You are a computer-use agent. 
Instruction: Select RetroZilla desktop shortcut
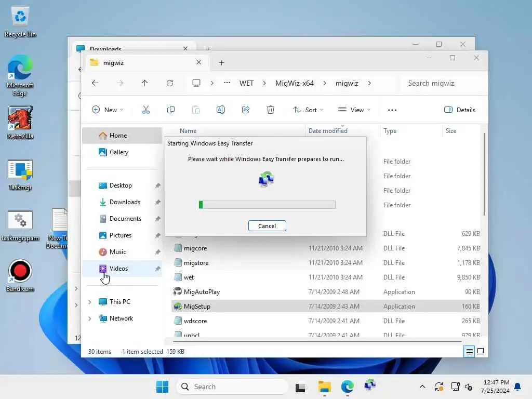pos(20,123)
